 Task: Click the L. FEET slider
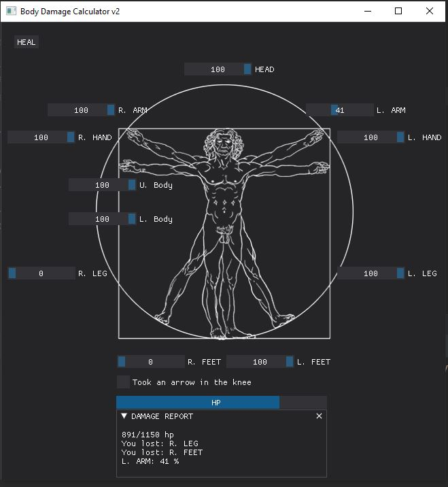[260, 362]
